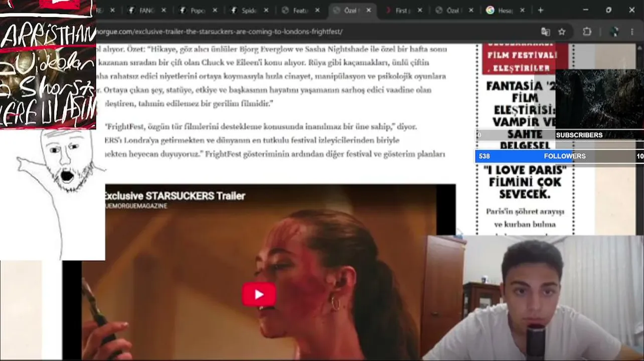Click the paragraph starting with "FrightFest, özgün tür"
This screenshot has width=644, height=361.
pos(274,140)
